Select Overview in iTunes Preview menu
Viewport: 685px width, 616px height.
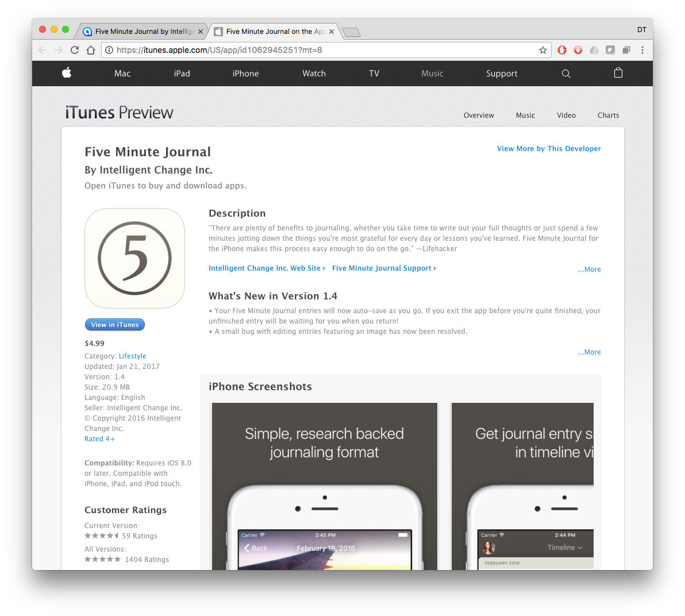(x=479, y=115)
